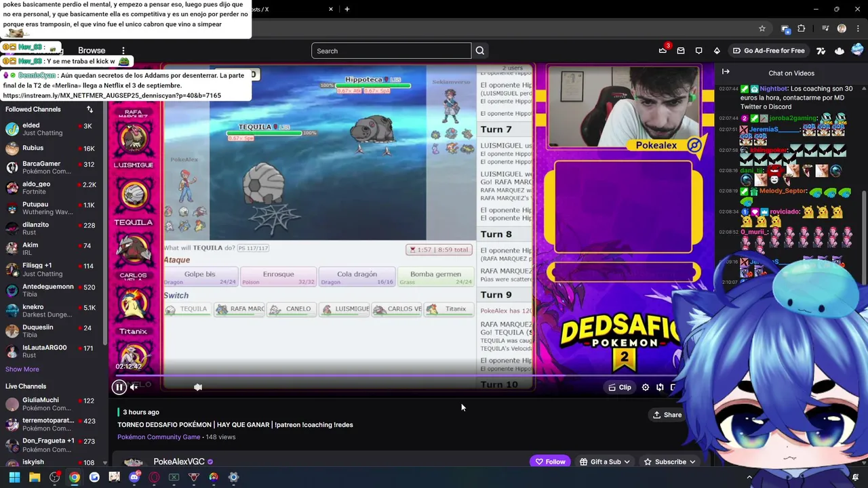Sort followed channels icon

pos(90,109)
